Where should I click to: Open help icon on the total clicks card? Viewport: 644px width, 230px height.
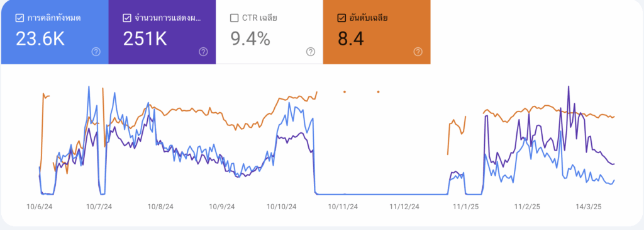coord(96,52)
